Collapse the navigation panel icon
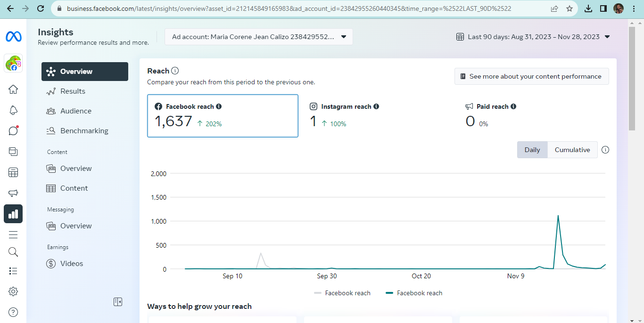The image size is (644, 323). (x=118, y=302)
